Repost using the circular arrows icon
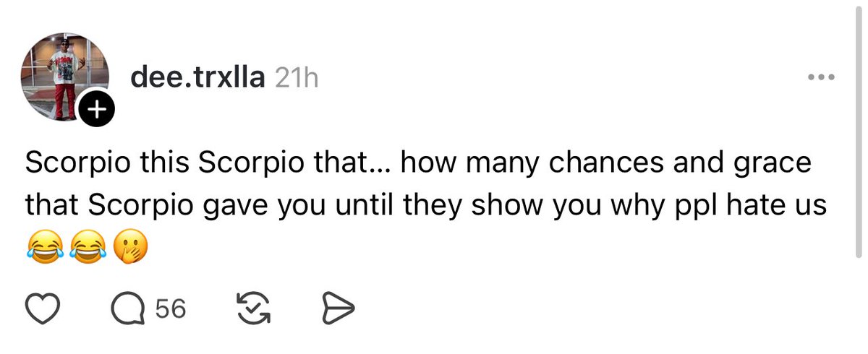The image size is (868, 354). click(x=254, y=309)
